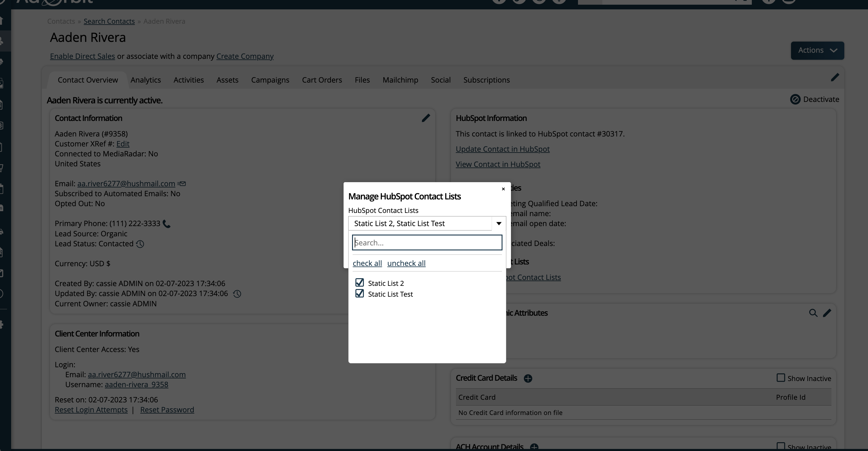Click the Credit Card column header

point(477,397)
